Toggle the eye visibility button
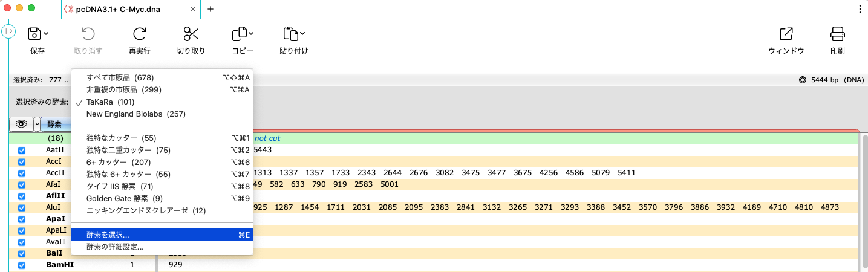Image resolution: width=868 pixels, height=272 pixels. click(x=22, y=124)
